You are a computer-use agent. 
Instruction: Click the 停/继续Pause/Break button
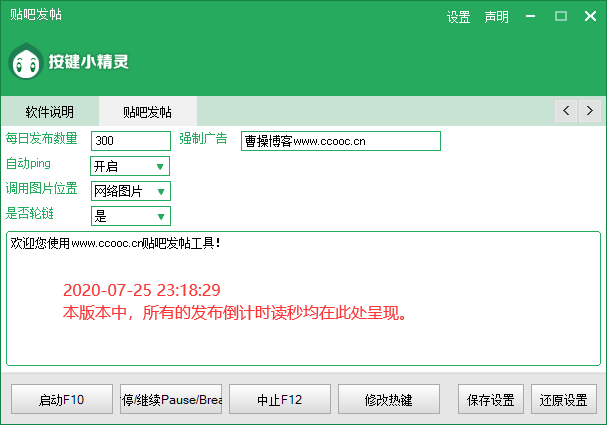tap(171, 399)
